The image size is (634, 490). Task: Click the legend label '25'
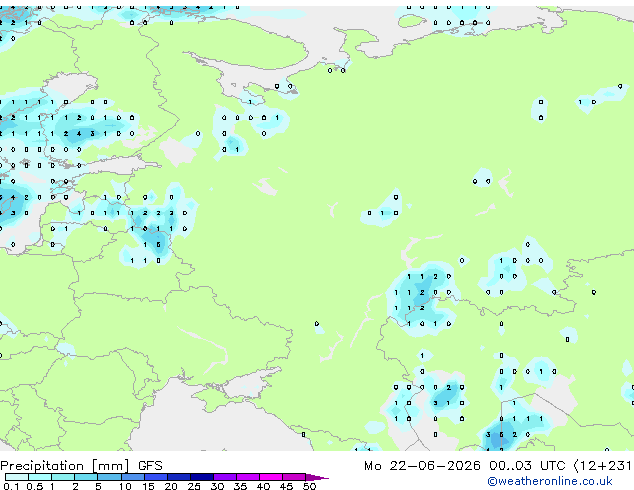coord(194,486)
